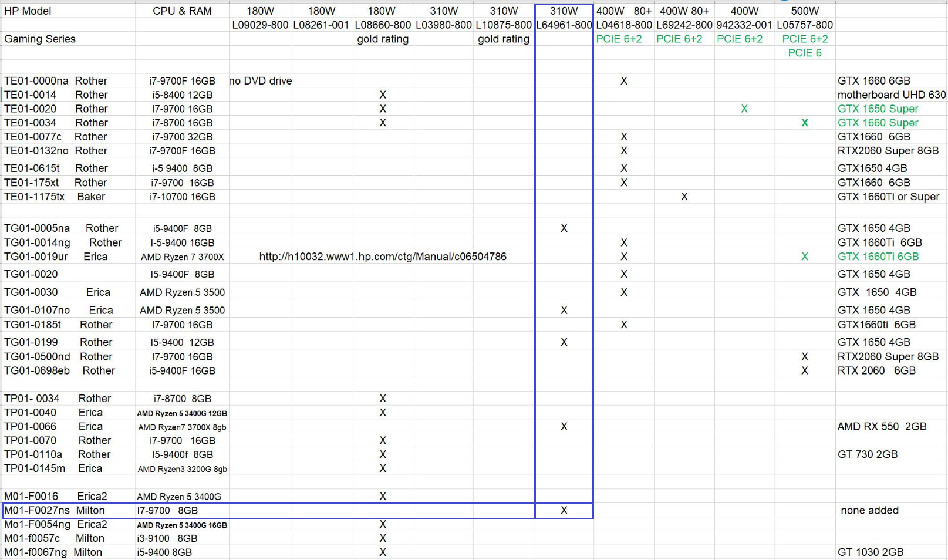
Task: Select the X mark in M01-F0027ns row
Action: point(563,510)
